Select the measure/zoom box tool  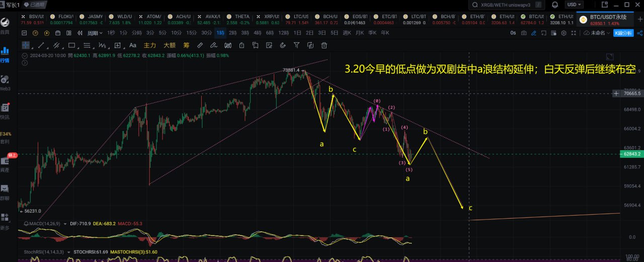pyautogui.click(x=118, y=45)
